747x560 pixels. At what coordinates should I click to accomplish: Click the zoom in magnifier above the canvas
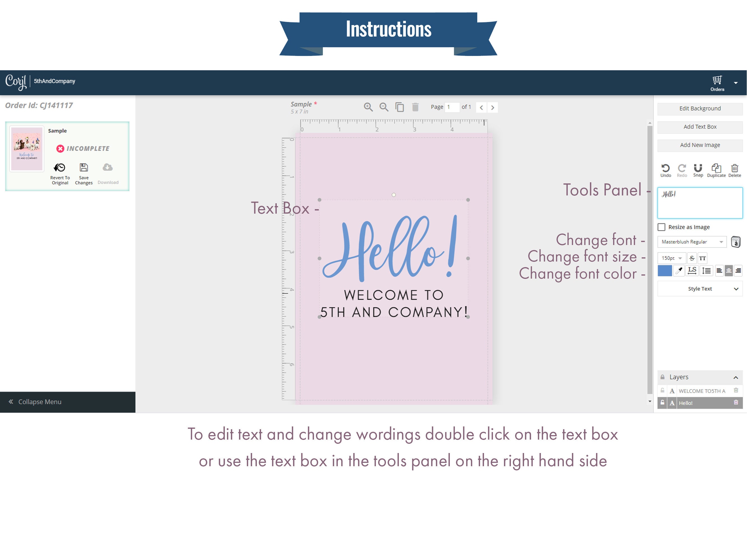pos(368,107)
